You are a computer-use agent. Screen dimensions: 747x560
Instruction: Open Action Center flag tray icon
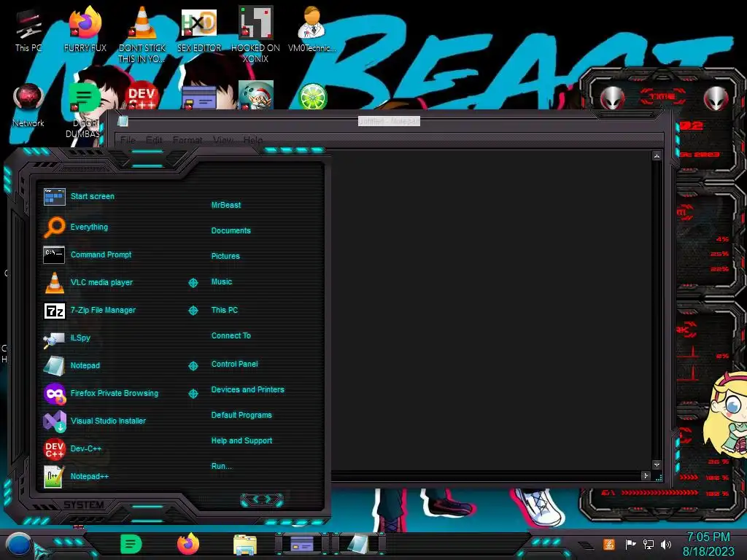tap(630, 544)
